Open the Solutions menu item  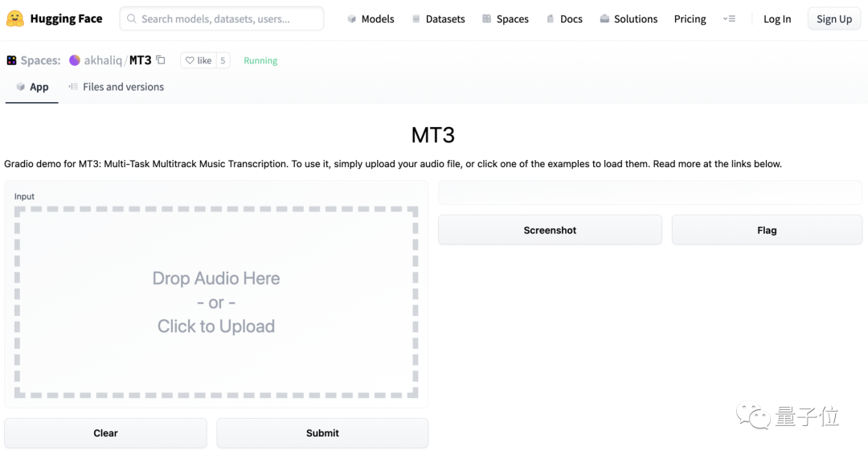[x=628, y=18]
